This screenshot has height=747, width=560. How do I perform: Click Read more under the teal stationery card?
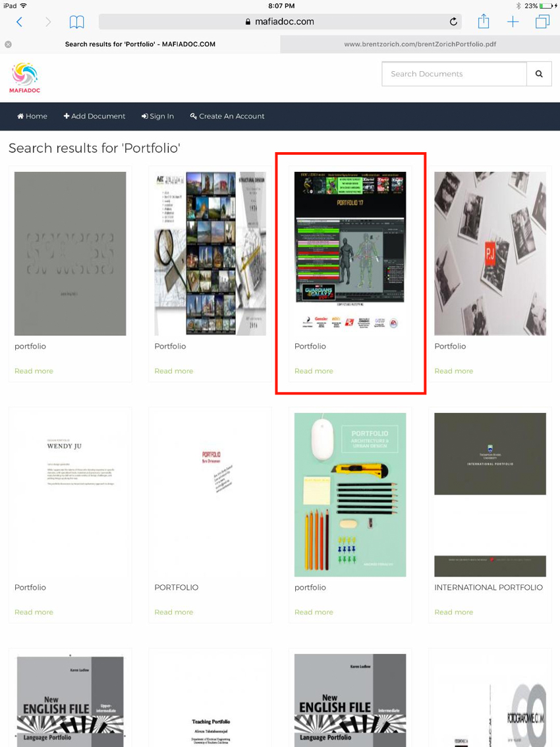point(314,612)
